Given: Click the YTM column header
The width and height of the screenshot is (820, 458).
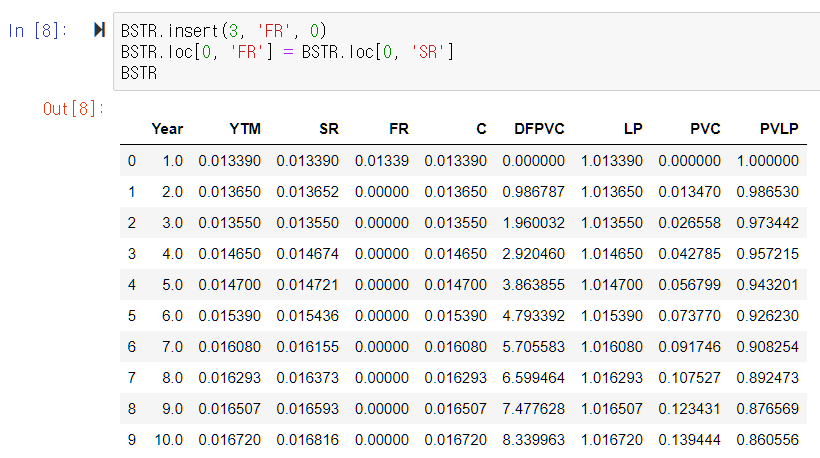Looking at the screenshot, I should (245, 129).
